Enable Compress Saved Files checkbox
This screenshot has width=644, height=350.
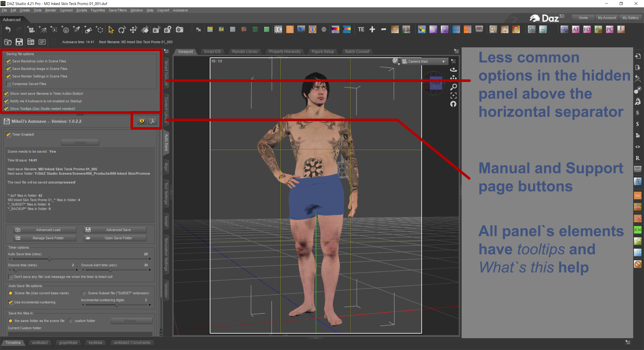(9, 84)
